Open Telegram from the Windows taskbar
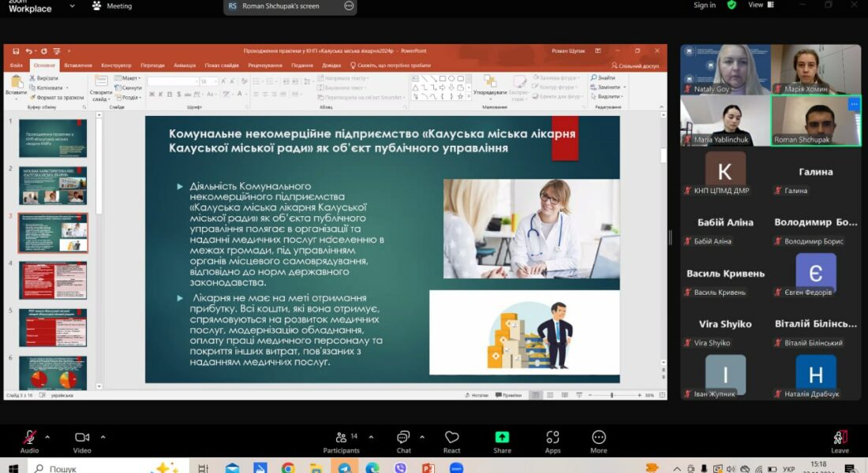Viewport: 868px width, 473px height. [344, 467]
